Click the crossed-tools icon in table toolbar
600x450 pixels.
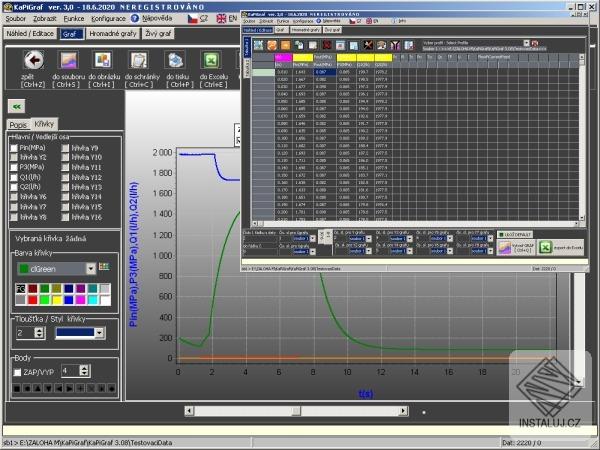[x=367, y=45]
